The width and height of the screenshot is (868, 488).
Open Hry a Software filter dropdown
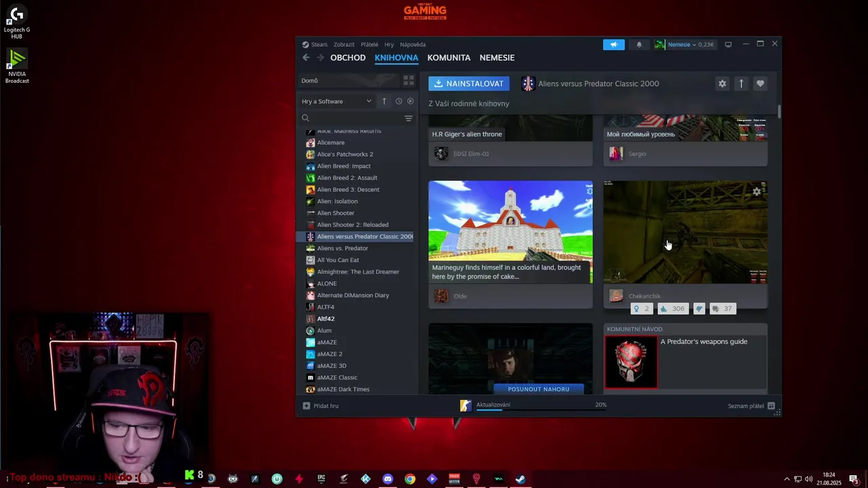[337, 101]
